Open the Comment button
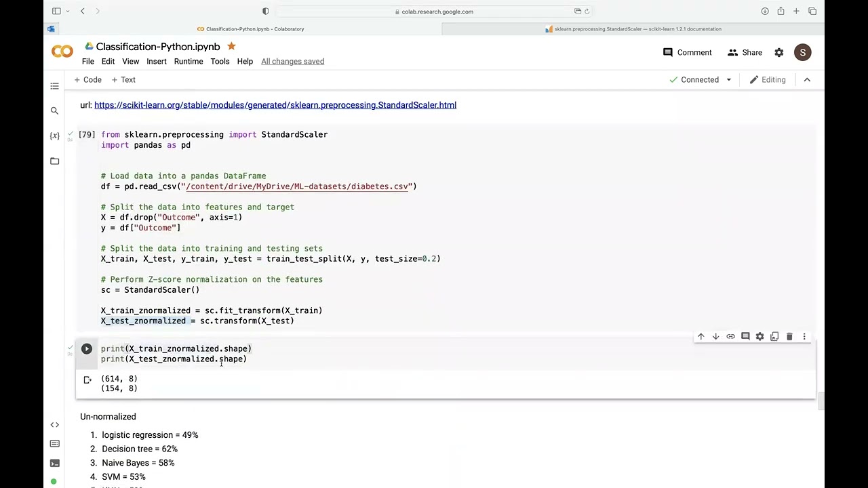This screenshot has width=868, height=488. [x=688, y=52]
